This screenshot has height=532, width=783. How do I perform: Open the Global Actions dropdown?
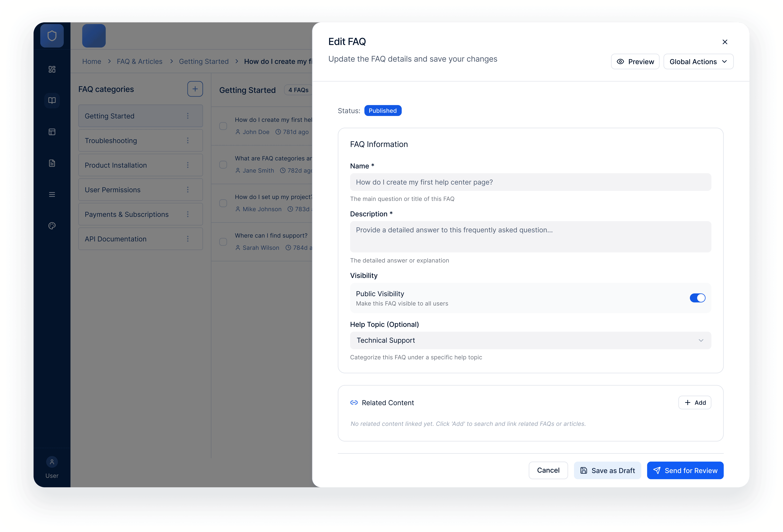698,62
